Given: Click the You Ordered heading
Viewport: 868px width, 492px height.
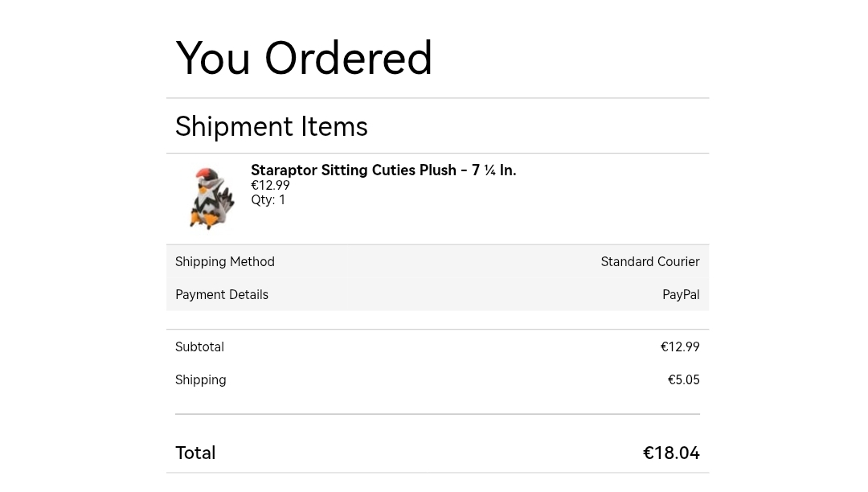Looking at the screenshot, I should click(304, 58).
